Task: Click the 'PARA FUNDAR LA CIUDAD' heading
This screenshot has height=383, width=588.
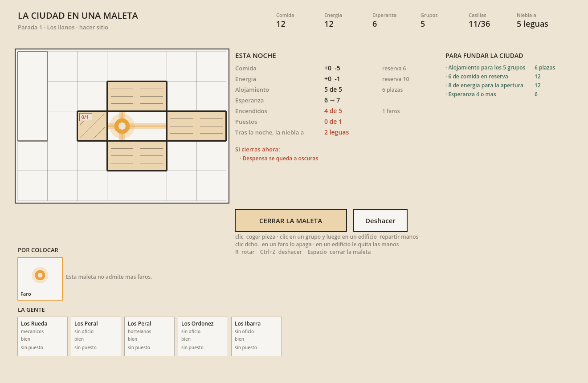Action: click(x=484, y=56)
